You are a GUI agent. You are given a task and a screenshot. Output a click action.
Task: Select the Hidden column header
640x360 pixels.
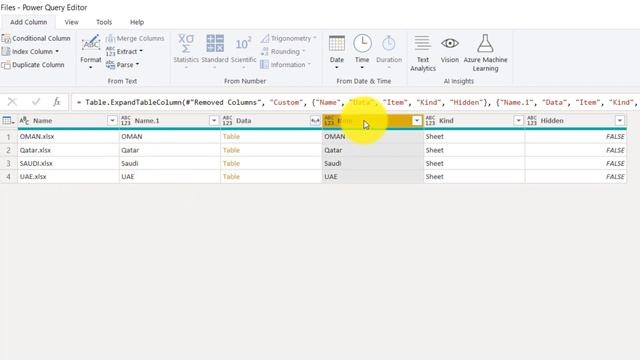click(576, 120)
